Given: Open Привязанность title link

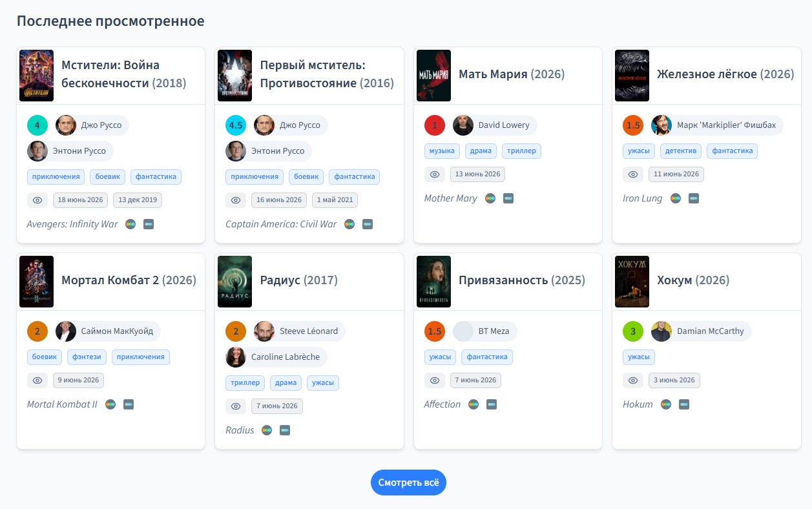Looking at the screenshot, I should [522, 280].
